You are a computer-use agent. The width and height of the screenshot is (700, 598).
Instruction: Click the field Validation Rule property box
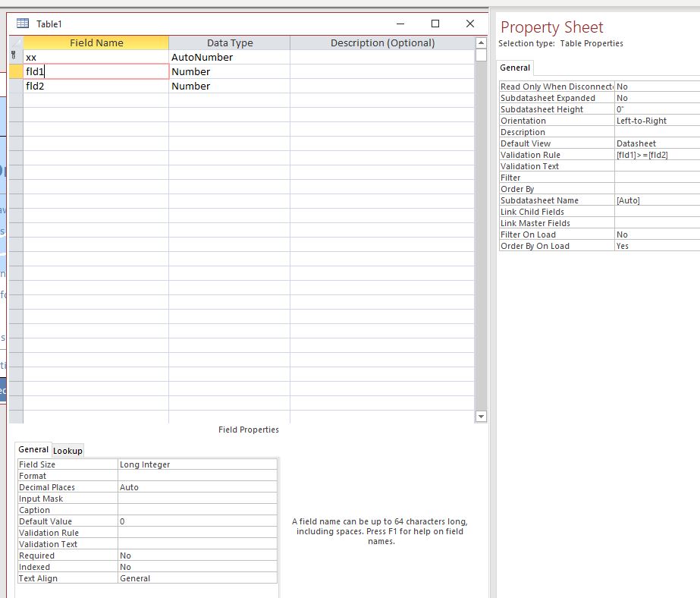coord(197,533)
